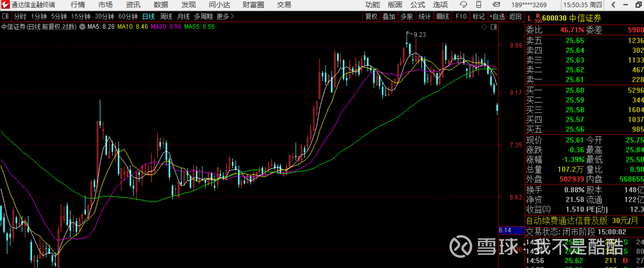Click the 复权 button
The image size is (644, 268).
point(371,16)
